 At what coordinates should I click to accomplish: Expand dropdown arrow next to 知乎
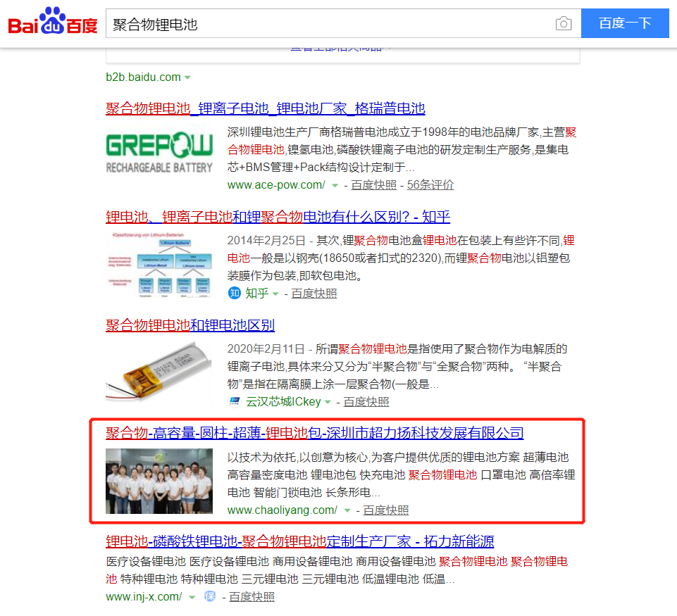click(x=275, y=294)
